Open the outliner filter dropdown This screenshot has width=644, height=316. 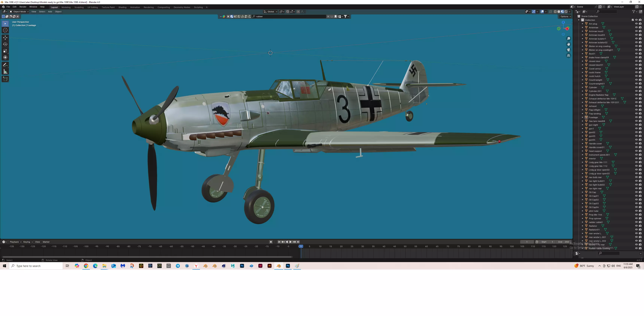coord(635,11)
